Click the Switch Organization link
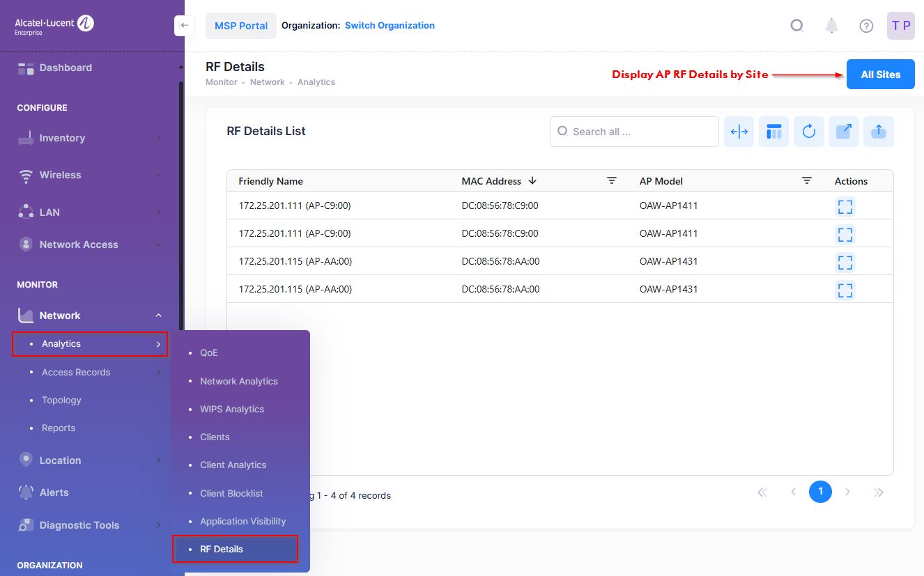This screenshot has width=924, height=576. coord(390,26)
